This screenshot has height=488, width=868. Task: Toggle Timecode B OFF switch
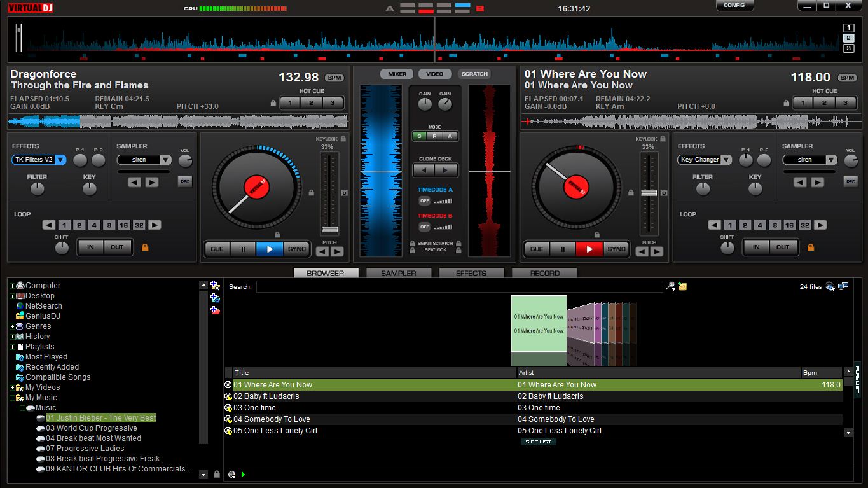coord(424,227)
